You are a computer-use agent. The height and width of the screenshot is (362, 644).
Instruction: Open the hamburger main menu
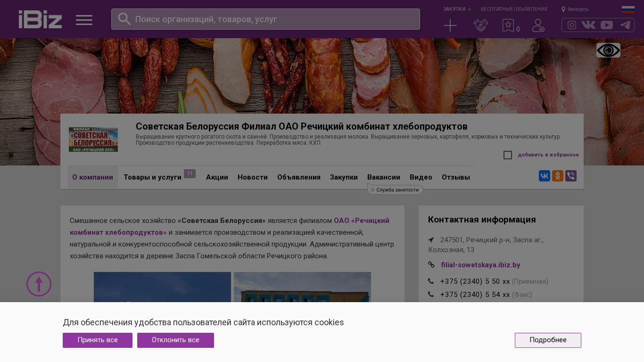coord(84,20)
